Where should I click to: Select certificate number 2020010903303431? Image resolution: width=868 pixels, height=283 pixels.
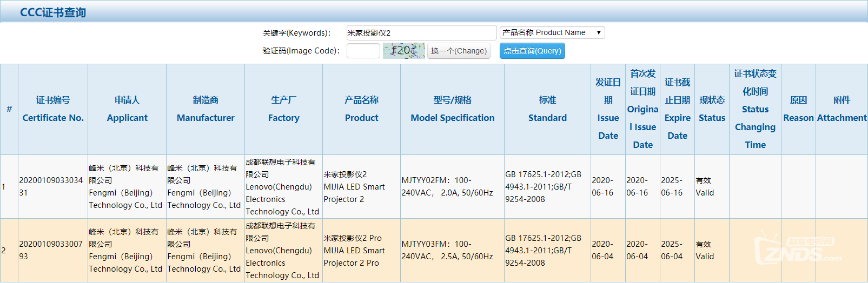point(51,186)
